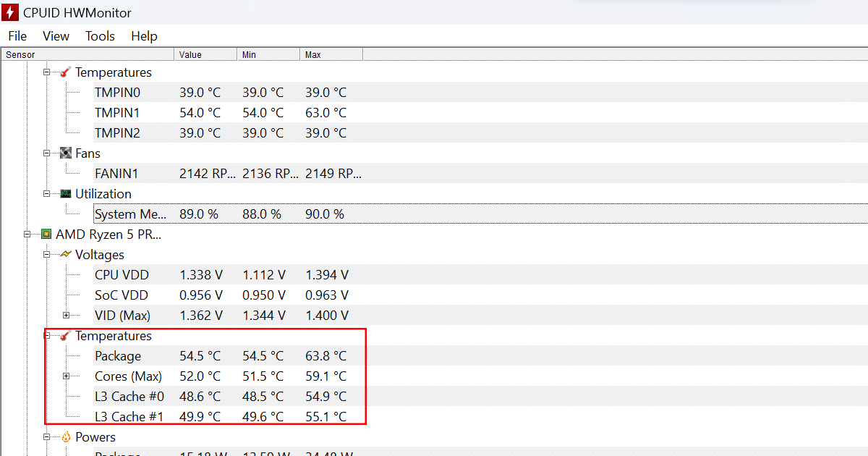Click the TMPIN1 max value 63.0 °C
Viewport: 868px width, 456px height.
326,113
